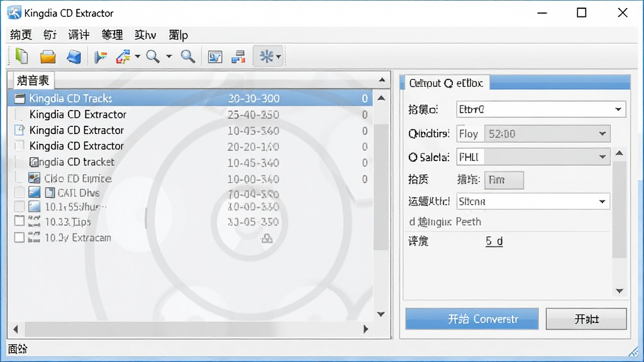
Task: Toggle the checkbox for '10.3y Extracam' row
Action: coord(19,237)
